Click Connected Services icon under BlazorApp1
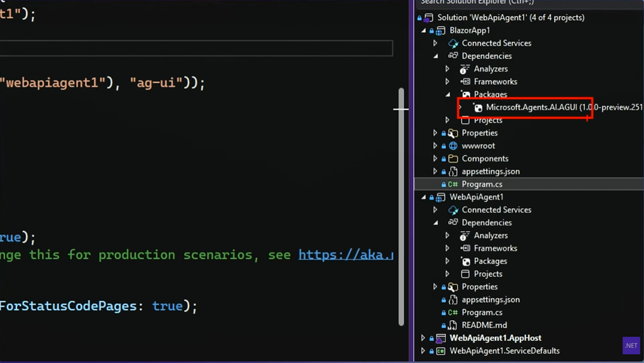 pos(453,43)
